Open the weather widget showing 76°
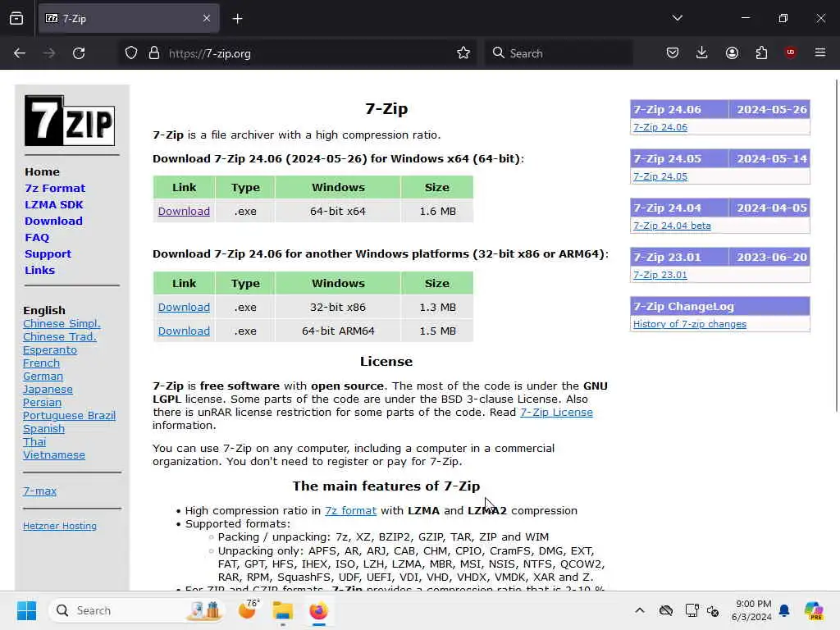Viewport: 840px width, 630px height. 248,609
